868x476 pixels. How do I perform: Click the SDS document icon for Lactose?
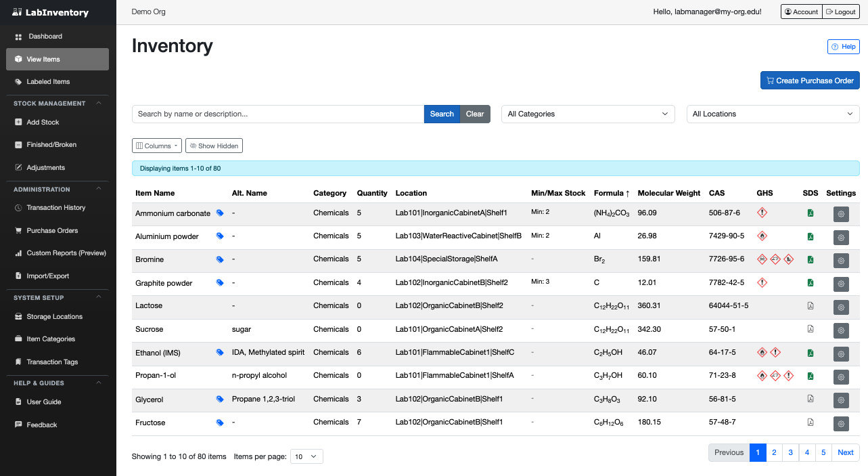(810, 307)
